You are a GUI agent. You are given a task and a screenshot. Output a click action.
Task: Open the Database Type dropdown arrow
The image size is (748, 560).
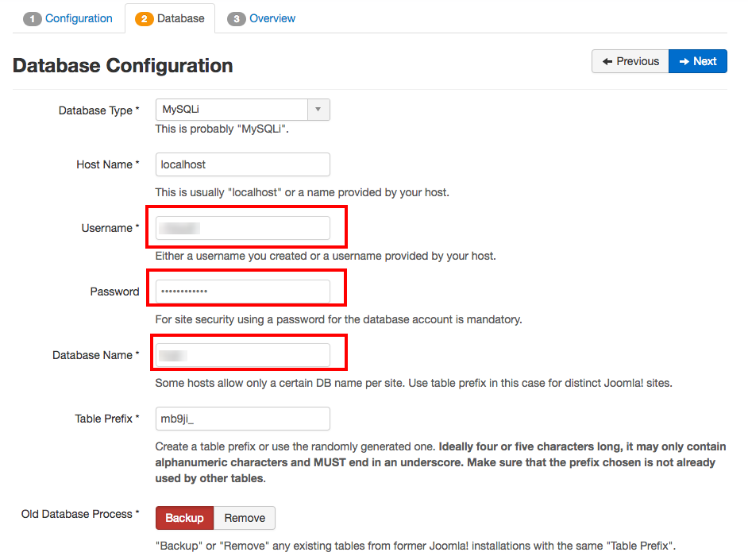pos(318,110)
